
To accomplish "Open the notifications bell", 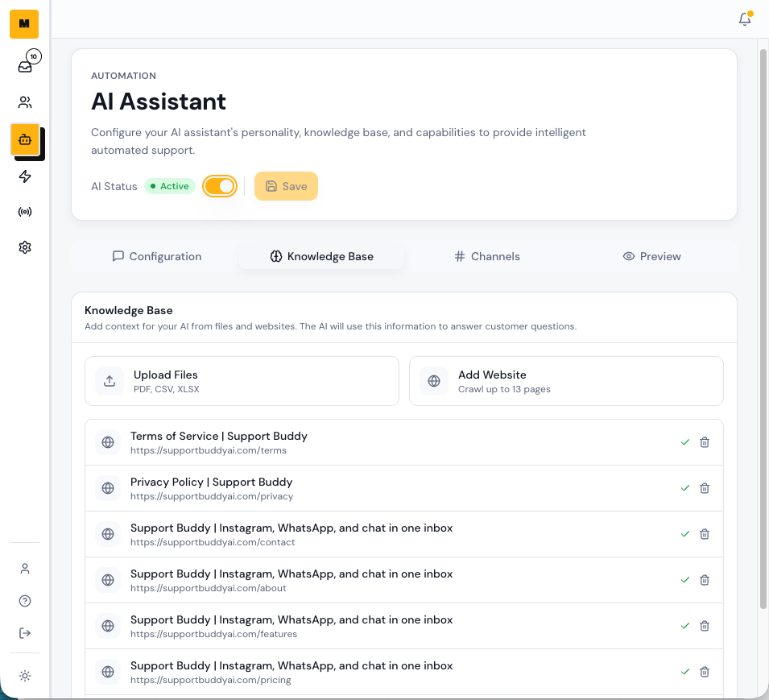I will coord(745,19).
